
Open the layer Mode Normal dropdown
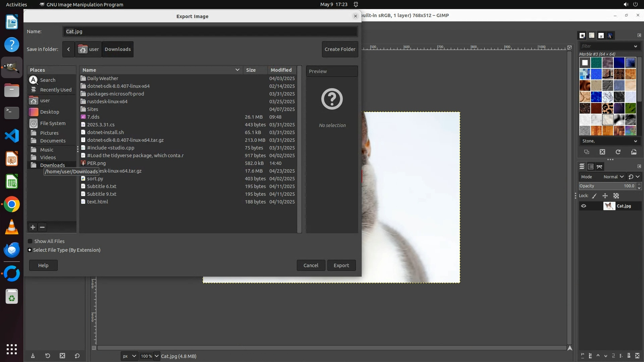coord(613,177)
